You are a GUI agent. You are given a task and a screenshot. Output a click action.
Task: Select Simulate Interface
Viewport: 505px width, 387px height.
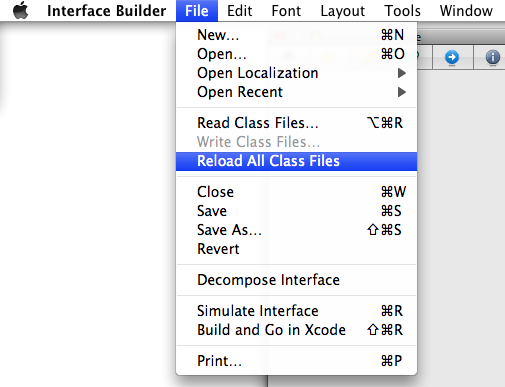pos(296,311)
